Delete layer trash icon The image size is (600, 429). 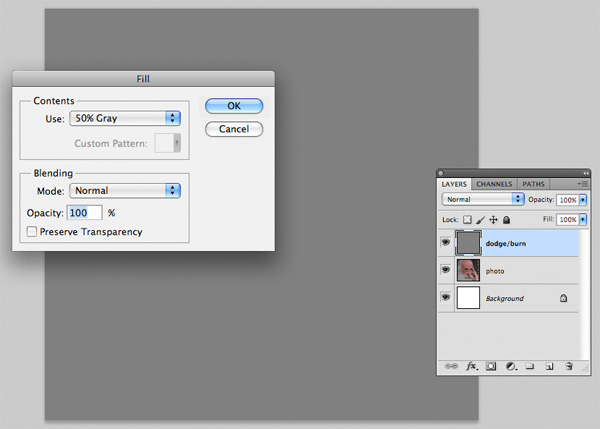[569, 366]
